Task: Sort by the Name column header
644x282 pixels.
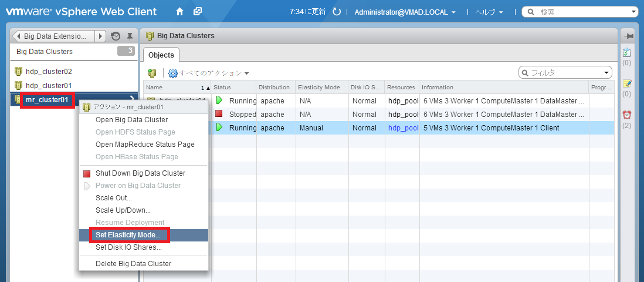Action: point(177,88)
